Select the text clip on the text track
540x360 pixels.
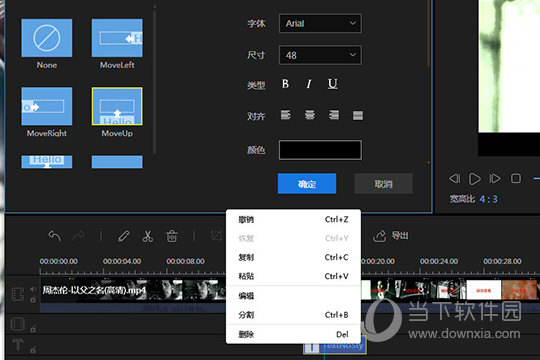334,346
